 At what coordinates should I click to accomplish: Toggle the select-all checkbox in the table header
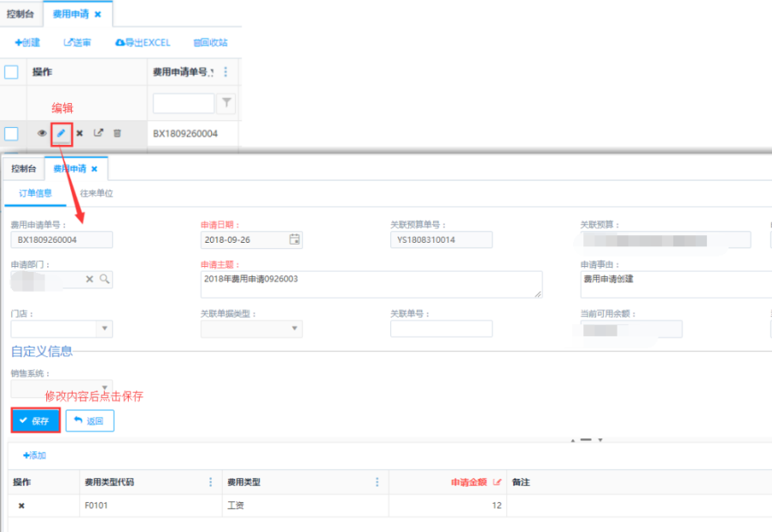click(11, 72)
